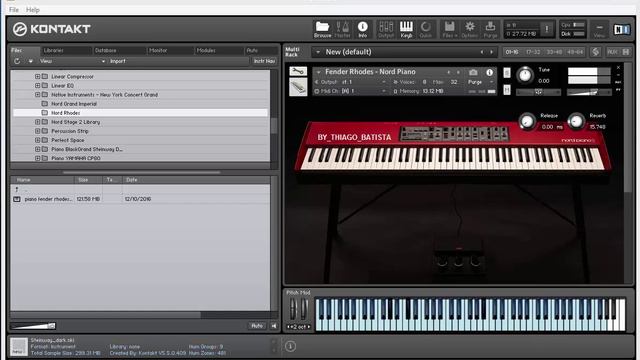Open the Output mixer section
640x360 pixels.
[x=386, y=29]
